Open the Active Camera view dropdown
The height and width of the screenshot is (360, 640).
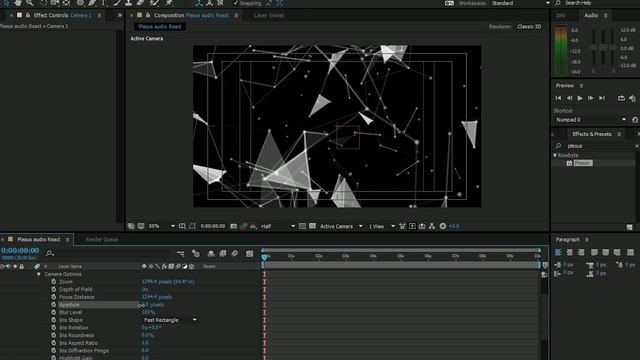341,226
